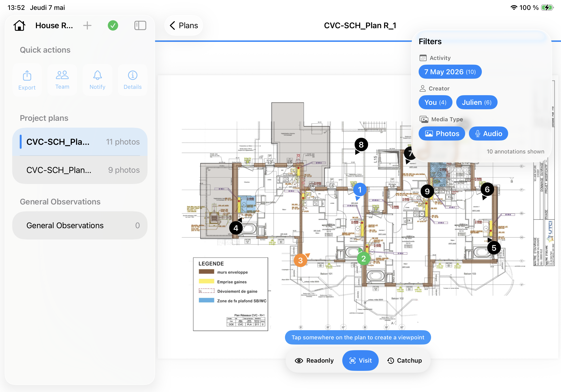The image size is (561, 392).
Task: Open the Export quick action
Action: pos(27,80)
